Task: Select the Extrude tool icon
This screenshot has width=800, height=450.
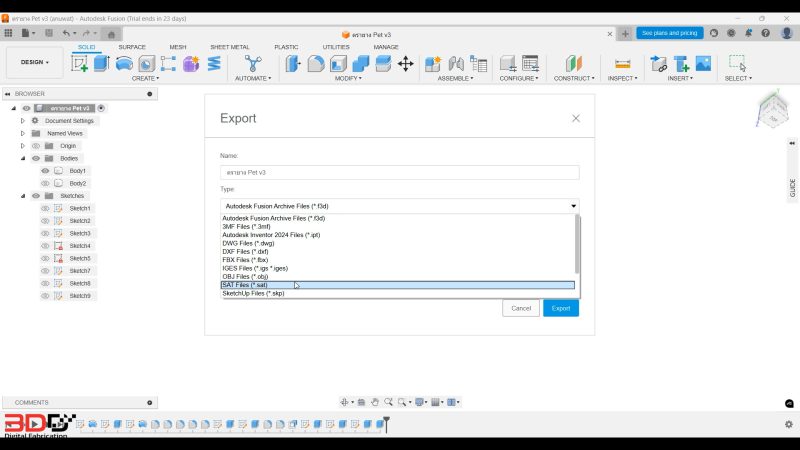Action: (102, 64)
